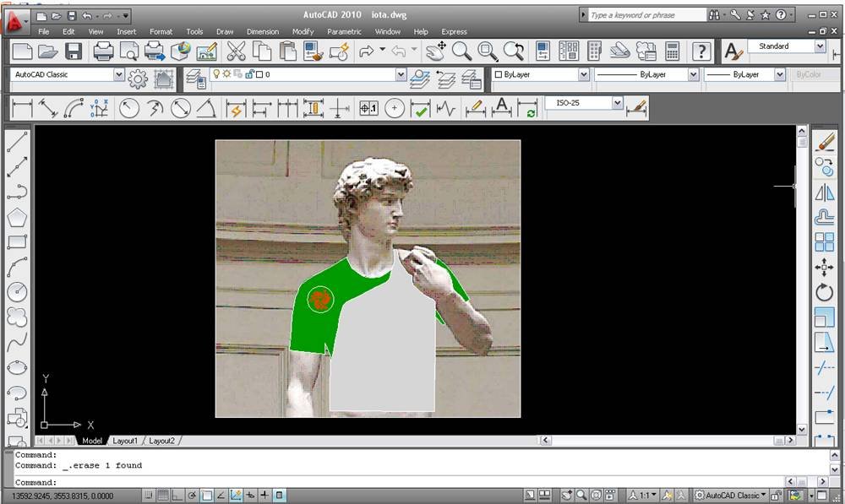Open Layer Properties Manager icon
The height and width of the screenshot is (504, 845).
(x=196, y=79)
